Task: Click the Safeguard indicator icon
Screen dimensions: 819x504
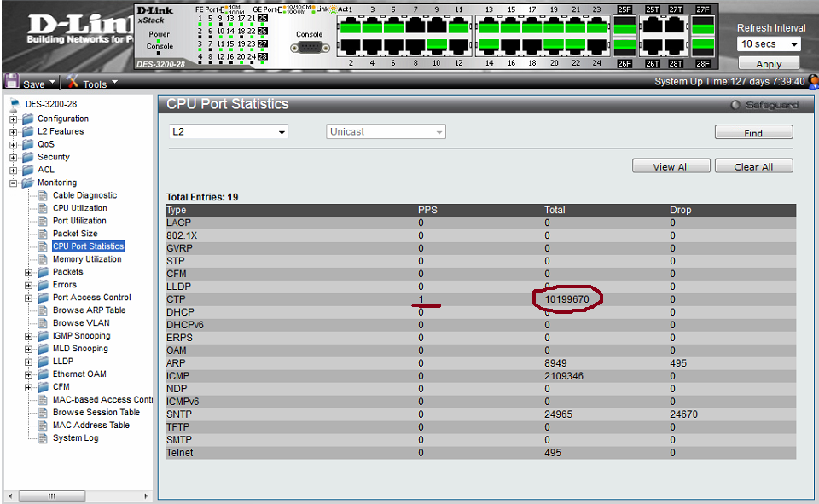Action: coord(735,105)
